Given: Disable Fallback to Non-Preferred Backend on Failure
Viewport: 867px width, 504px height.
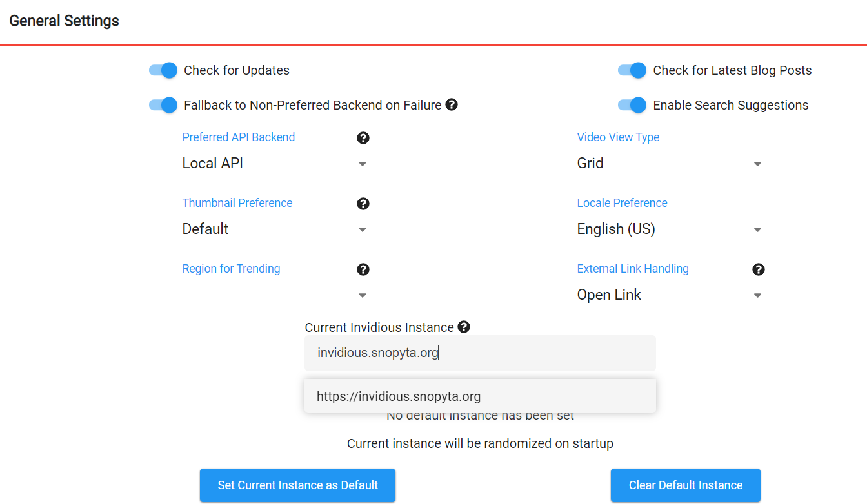Looking at the screenshot, I should 163,104.
